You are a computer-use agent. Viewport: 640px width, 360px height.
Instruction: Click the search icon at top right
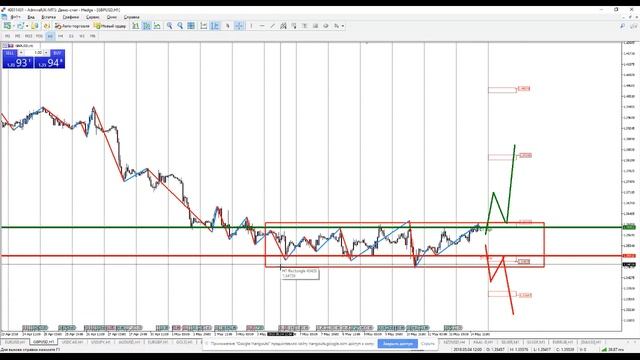622,26
